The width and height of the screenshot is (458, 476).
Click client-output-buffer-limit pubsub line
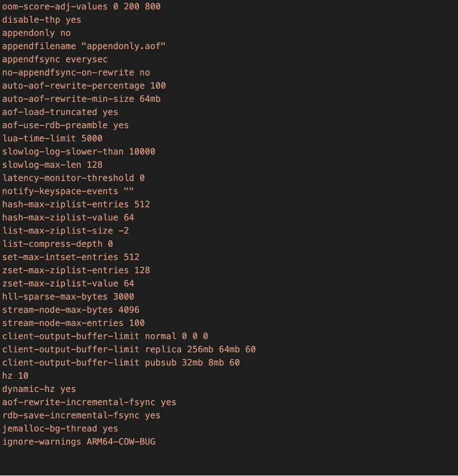pos(121,363)
